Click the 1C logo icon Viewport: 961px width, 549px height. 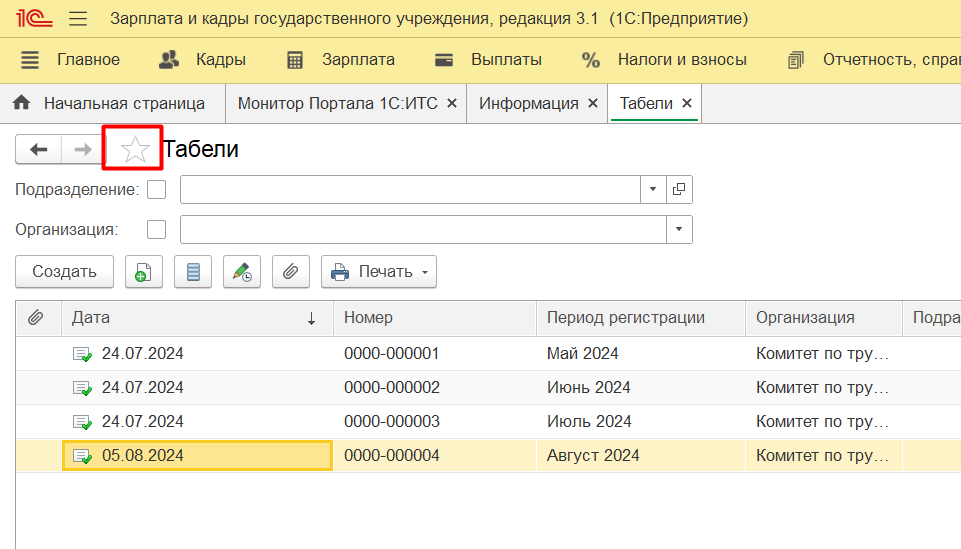34,18
